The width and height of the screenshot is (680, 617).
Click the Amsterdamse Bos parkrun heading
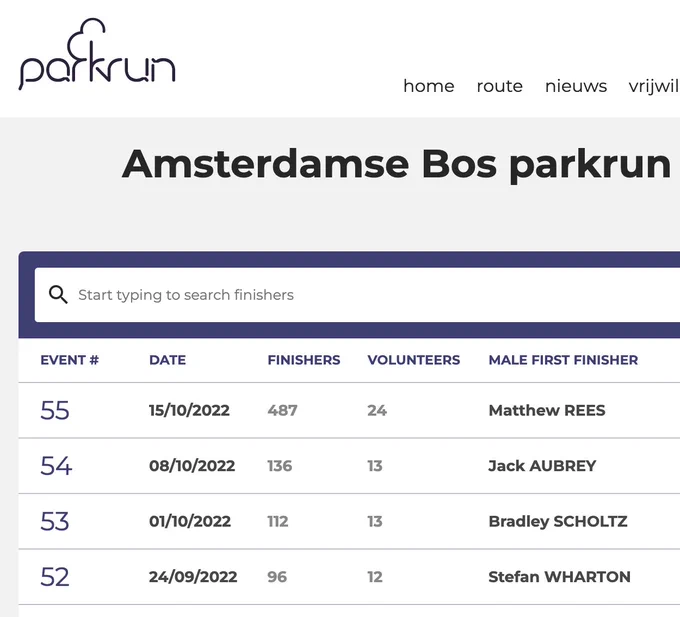click(396, 165)
